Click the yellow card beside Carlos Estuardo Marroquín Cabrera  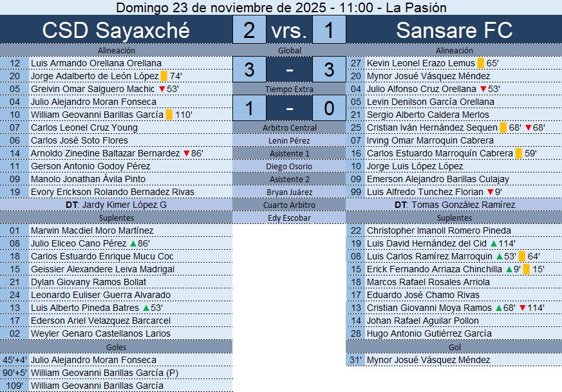coord(518,153)
